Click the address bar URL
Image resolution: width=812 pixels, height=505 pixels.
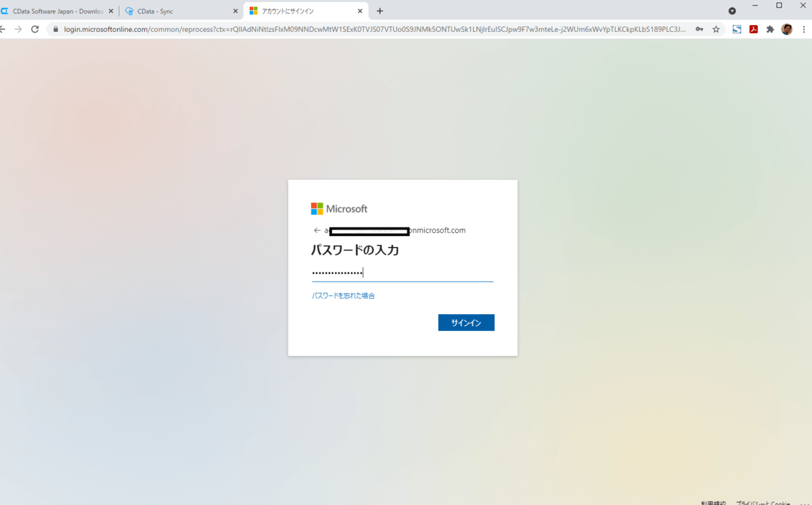point(374,29)
